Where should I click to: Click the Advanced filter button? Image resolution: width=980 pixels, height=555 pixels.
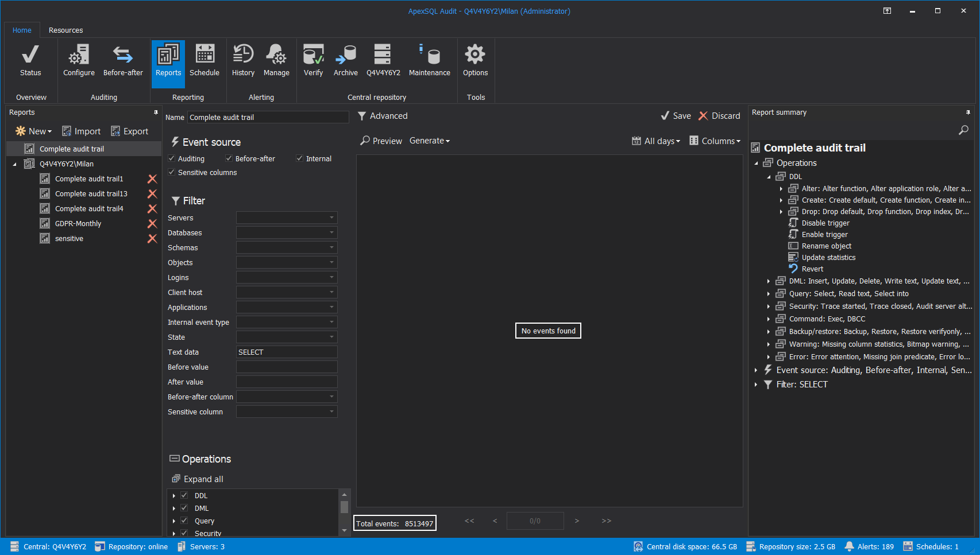pos(383,116)
